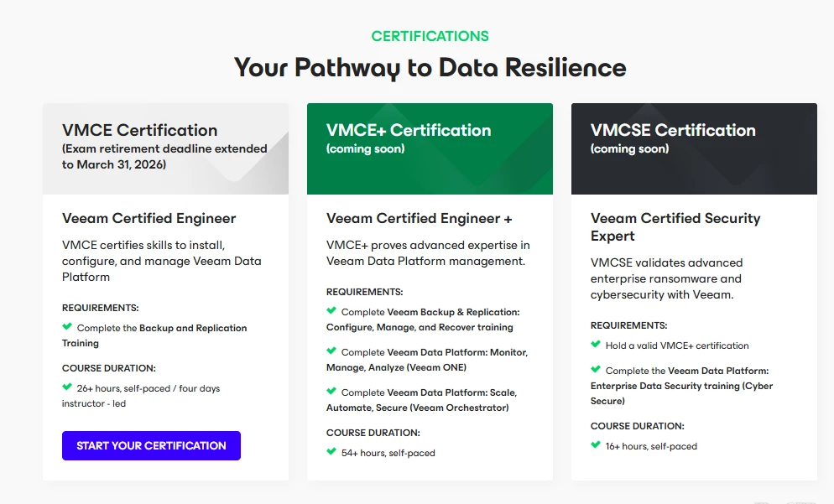Screen dimensions: 834x504
Task: Click checkmark next to Cyber Secure training
Action: coord(596,370)
